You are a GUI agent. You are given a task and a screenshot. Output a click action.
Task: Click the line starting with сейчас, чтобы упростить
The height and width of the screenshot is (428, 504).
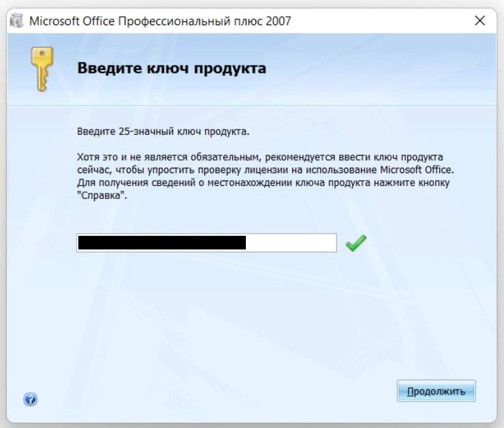pos(264,171)
